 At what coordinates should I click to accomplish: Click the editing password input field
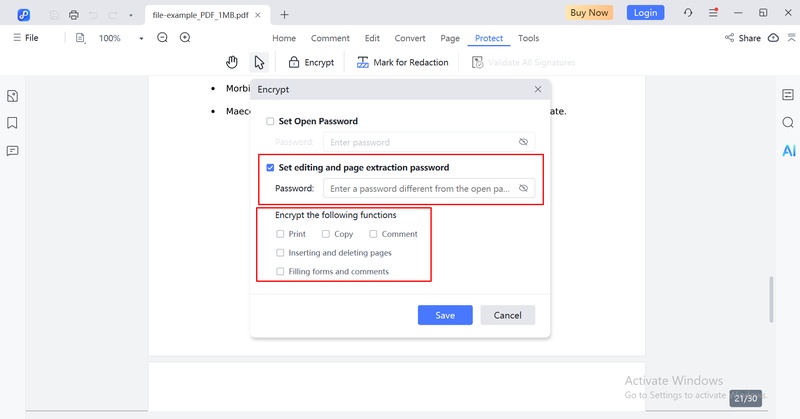pyautogui.click(x=429, y=188)
